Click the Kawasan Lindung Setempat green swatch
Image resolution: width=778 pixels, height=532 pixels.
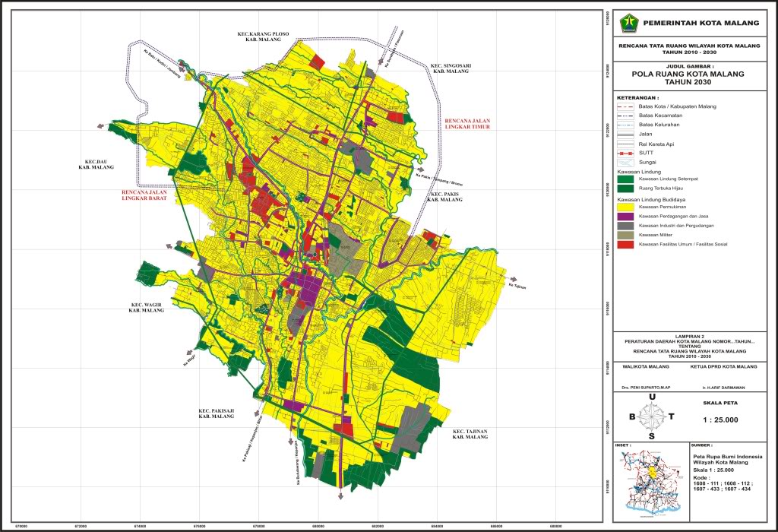coord(626,179)
